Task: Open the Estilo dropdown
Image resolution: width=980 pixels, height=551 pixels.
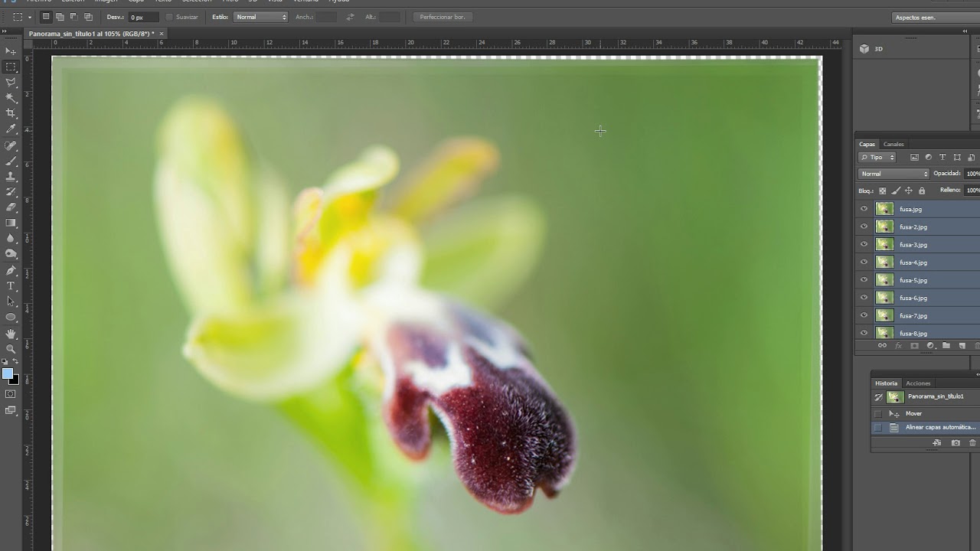Action: [260, 17]
